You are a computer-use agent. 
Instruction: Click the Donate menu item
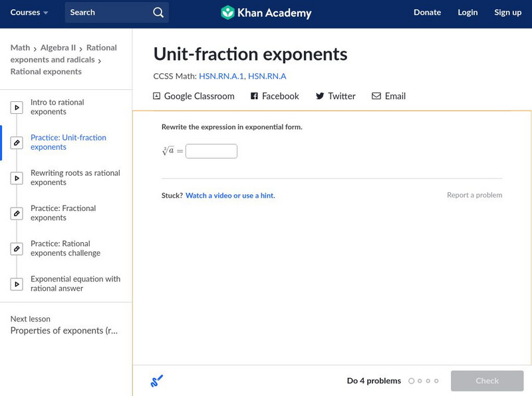(x=427, y=13)
